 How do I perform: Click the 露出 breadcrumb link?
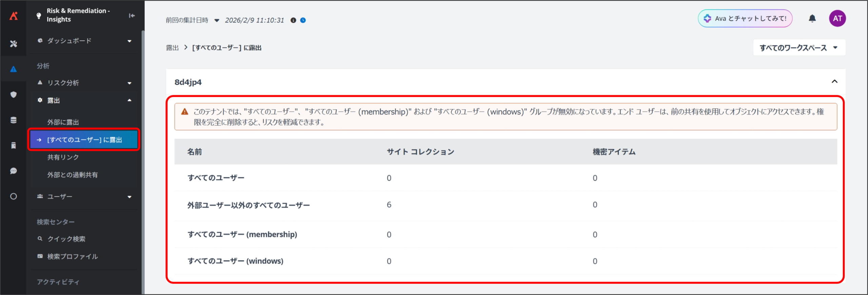172,48
